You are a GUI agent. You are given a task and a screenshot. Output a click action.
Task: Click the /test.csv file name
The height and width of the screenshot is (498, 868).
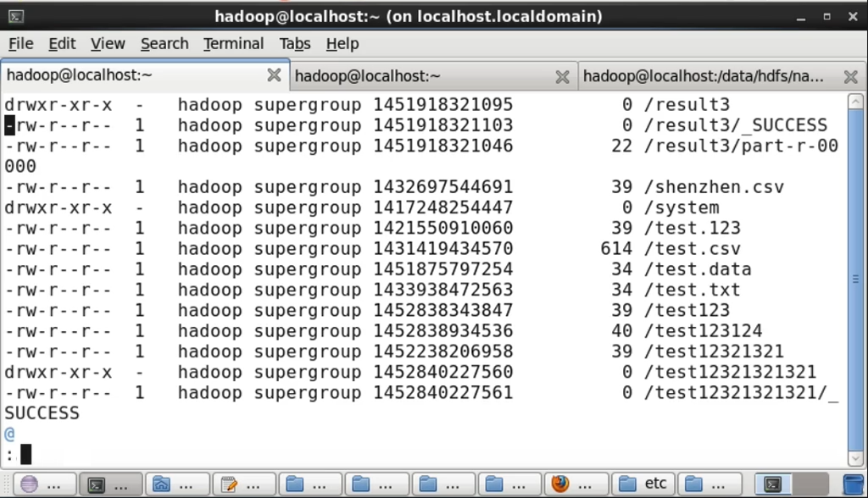693,249
